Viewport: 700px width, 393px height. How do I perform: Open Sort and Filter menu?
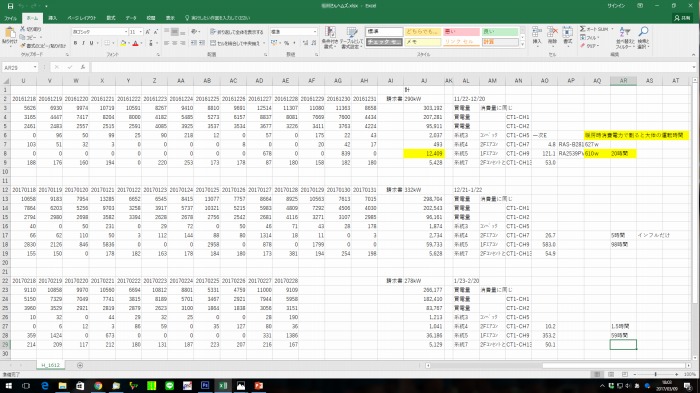pos(624,38)
